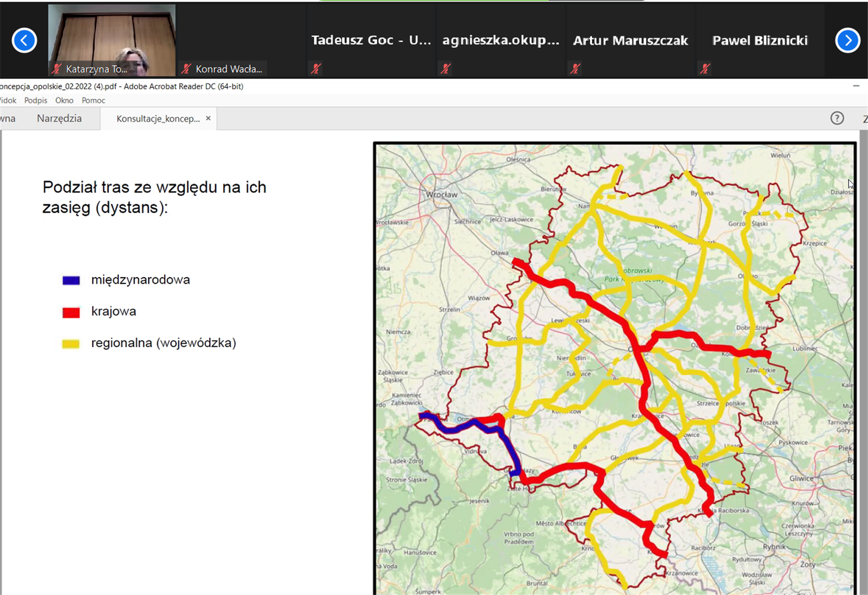Click the blue międzynarodowa legend swatch
The width and height of the screenshot is (868, 595).
[71, 280]
